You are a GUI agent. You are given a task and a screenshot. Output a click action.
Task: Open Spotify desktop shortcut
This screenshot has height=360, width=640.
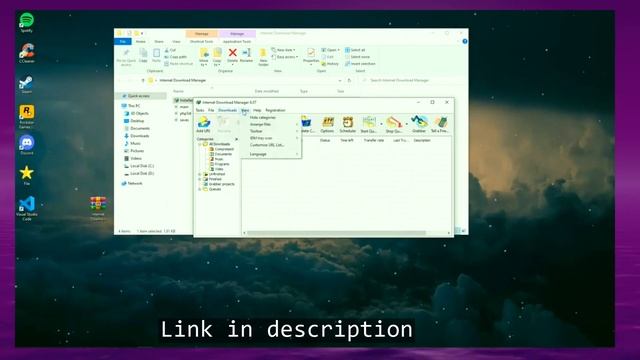click(27, 22)
